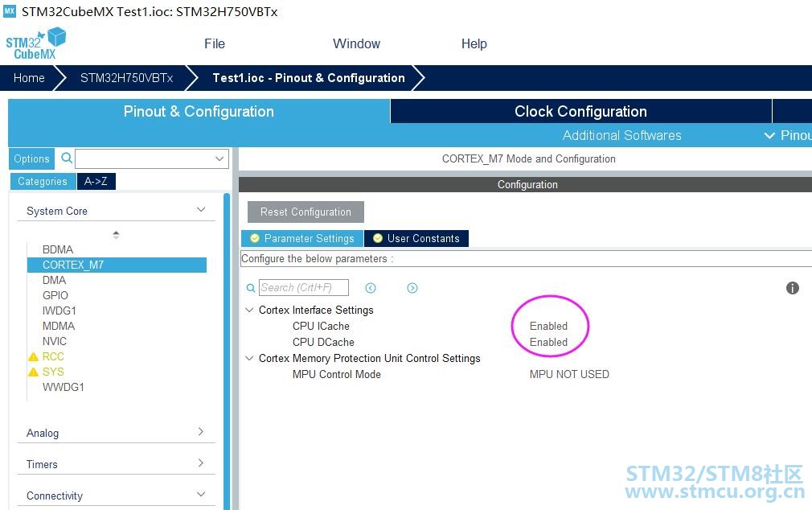
Task: Click the Options button
Action: click(x=31, y=158)
